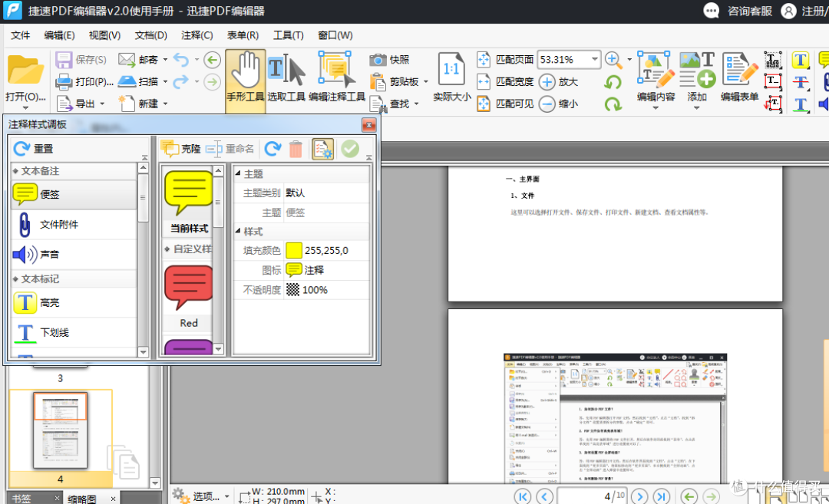829x504 pixels.
Task: Click the Register (注册) link
Action: tap(814, 11)
